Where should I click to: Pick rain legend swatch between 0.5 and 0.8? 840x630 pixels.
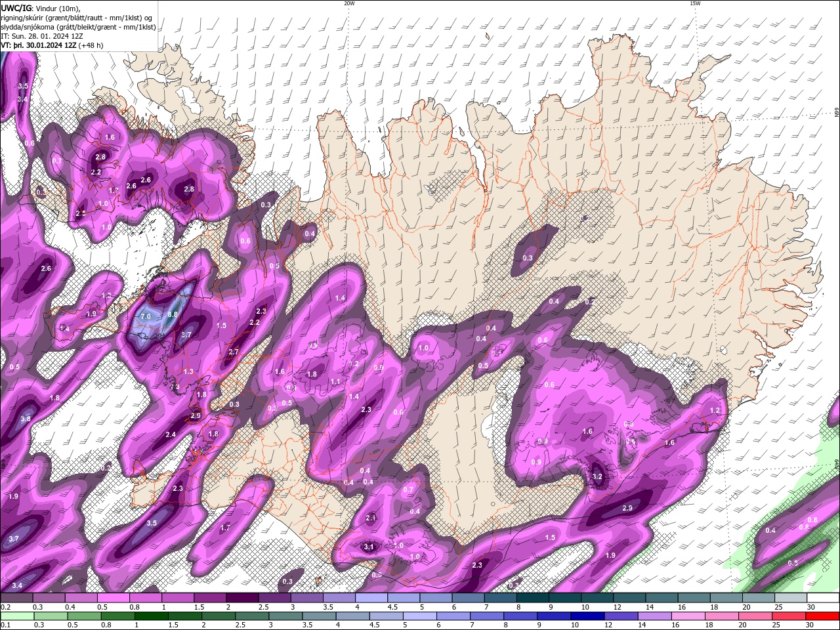pos(84,616)
